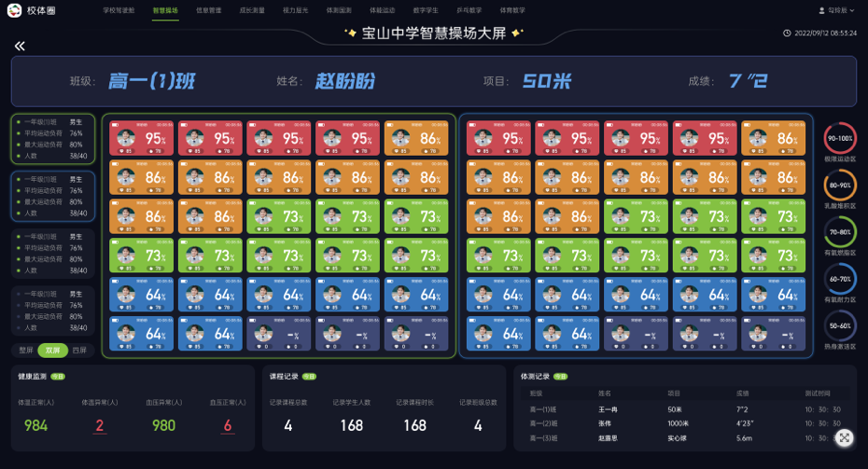Open the user account dropdown
Image resolution: width=868 pixels, height=469 pixels.
[836, 10]
